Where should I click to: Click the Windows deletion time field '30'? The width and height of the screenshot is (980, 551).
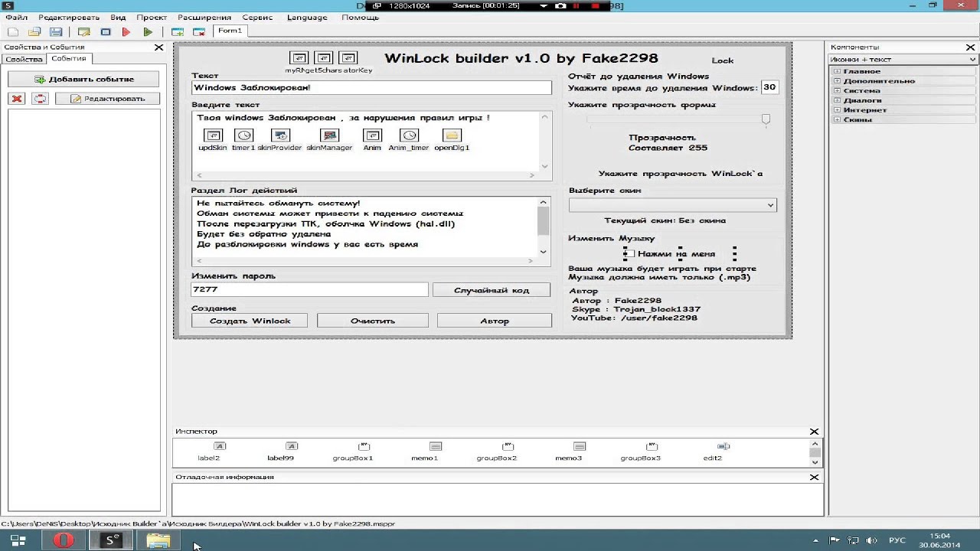769,87
